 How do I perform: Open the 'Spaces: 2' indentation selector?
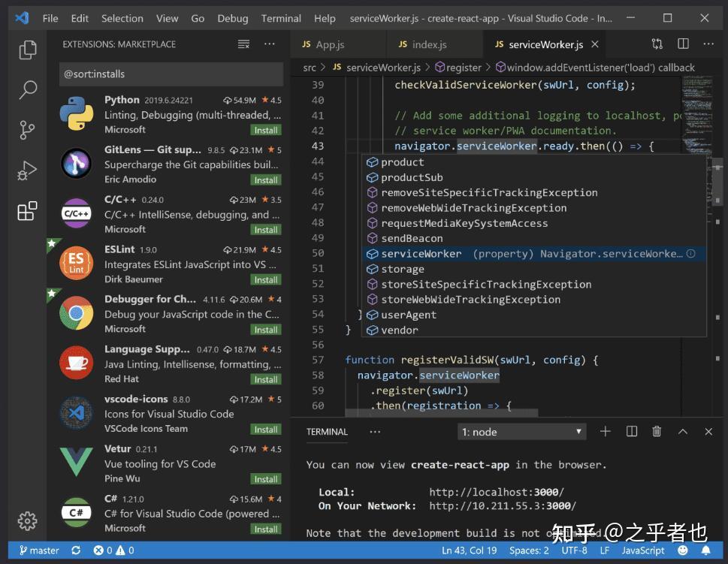coord(529,550)
